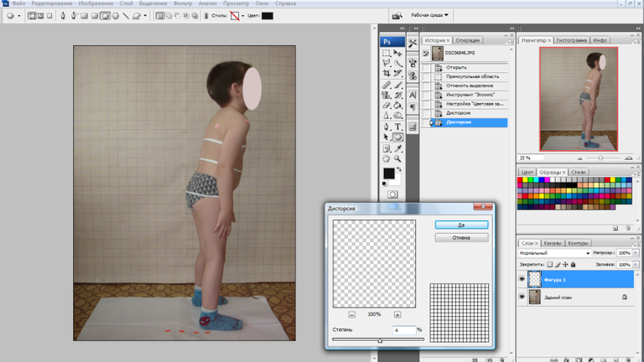Click the Степень slider handle

point(380,340)
